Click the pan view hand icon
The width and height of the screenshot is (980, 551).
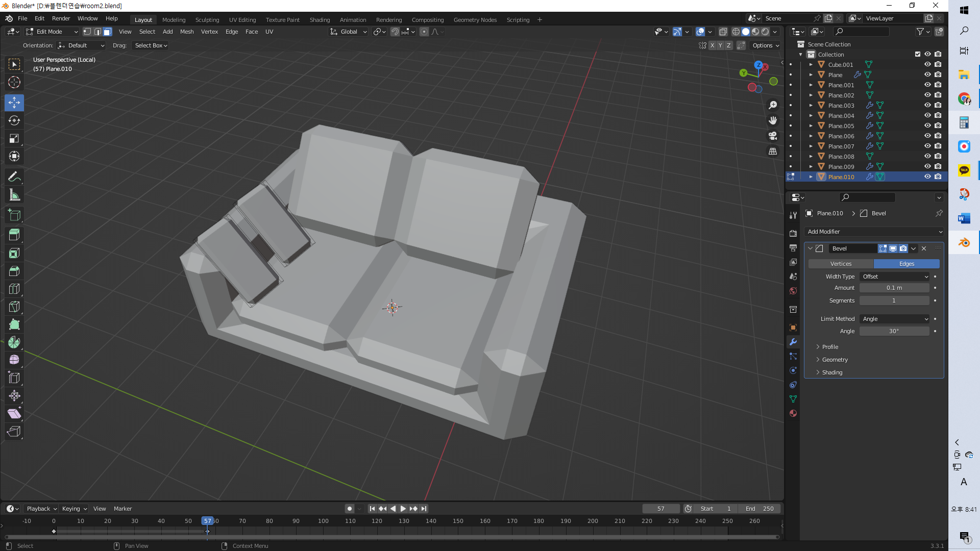coord(773,120)
